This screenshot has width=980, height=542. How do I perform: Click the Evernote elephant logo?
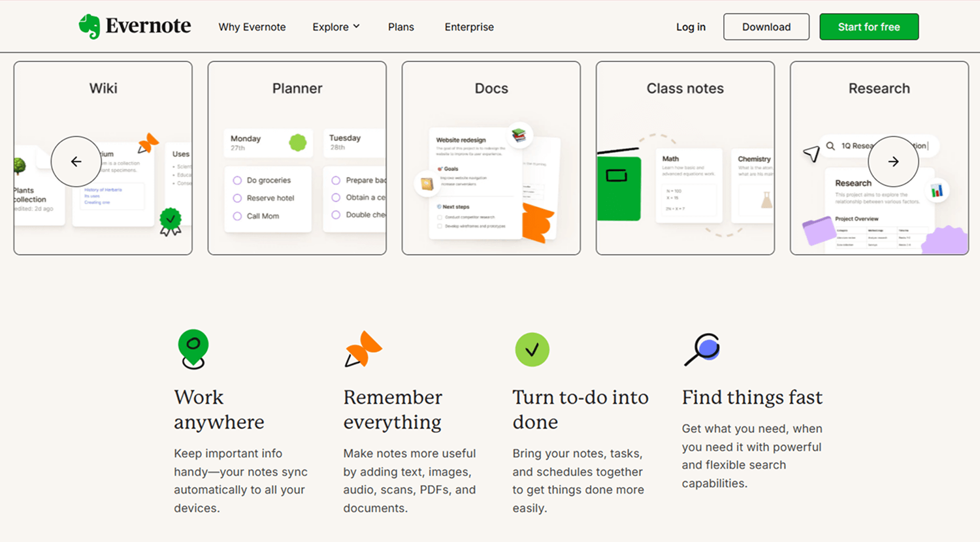coord(90,27)
